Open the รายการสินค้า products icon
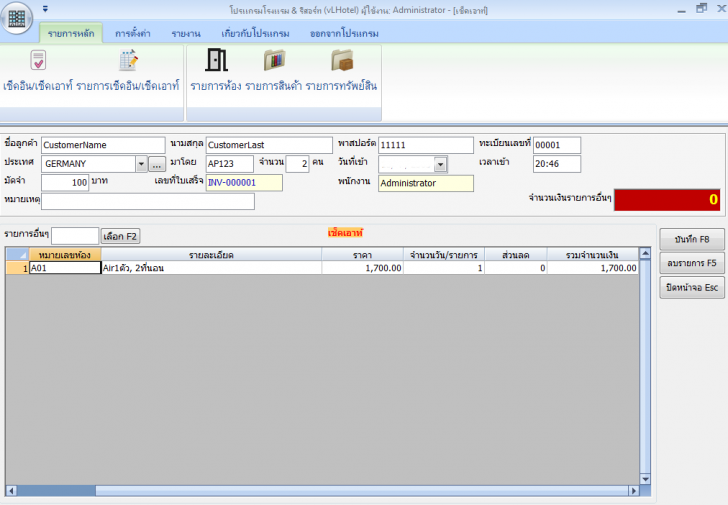 274,60
